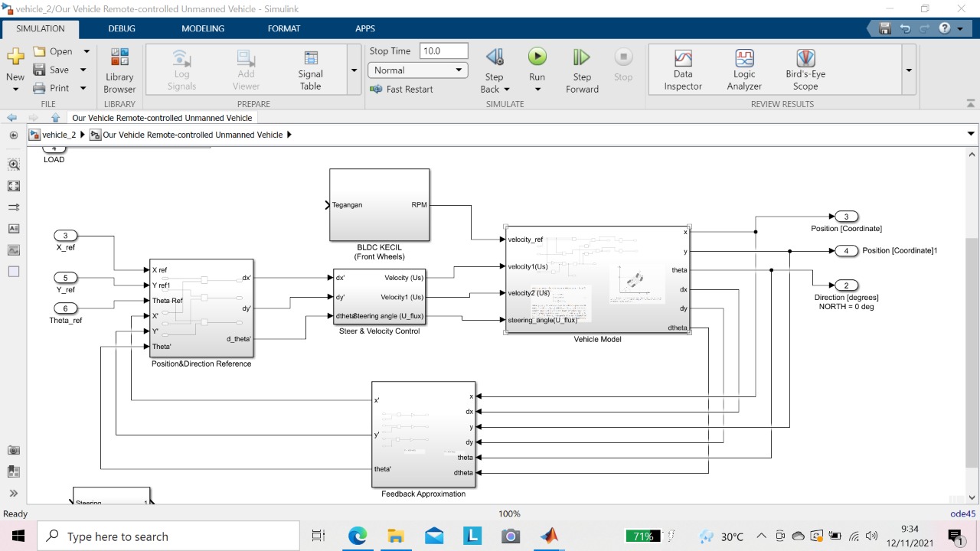Switch to the SIMULATION tab
Viewport: 980px width, 551px height.
click(x=41, y=28)
